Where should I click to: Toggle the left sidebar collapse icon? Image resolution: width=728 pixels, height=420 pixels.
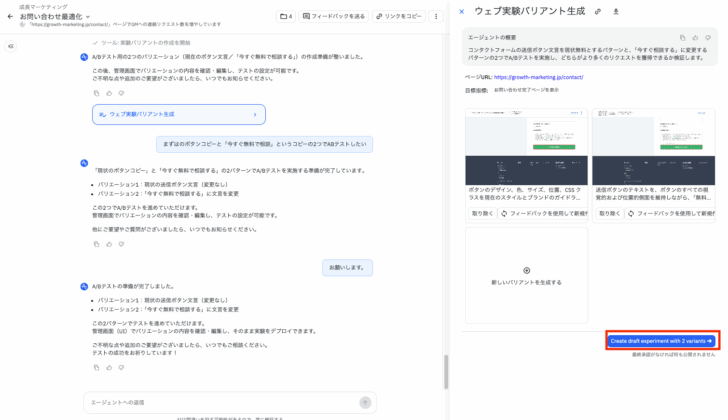coord(11,46)
